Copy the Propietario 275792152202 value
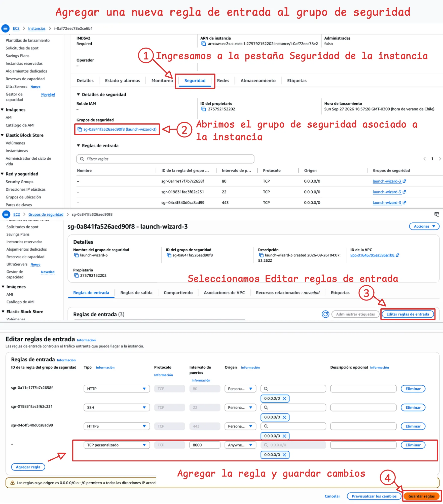The height and width of the screenshot is (504, 443). click(x=76, y=275)
